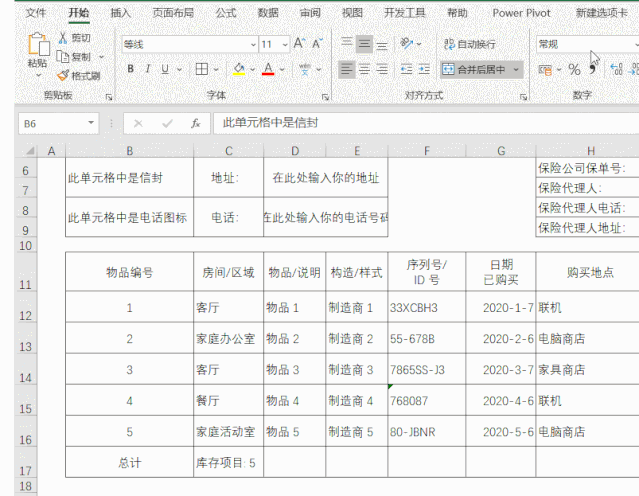Apply the red font color swatch
Image resolution: width=639 pixels, height=496 pixels.
tap(268, 69)
